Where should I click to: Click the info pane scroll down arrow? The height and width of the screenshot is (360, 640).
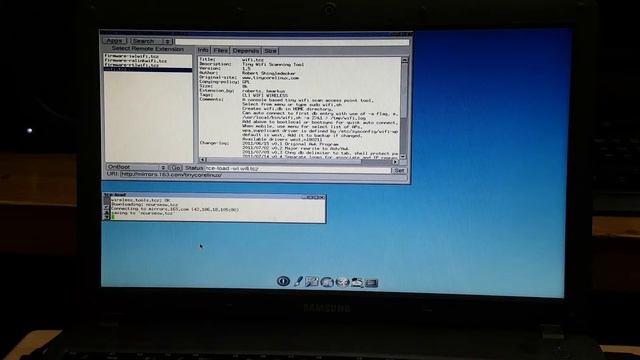(403, 156)
